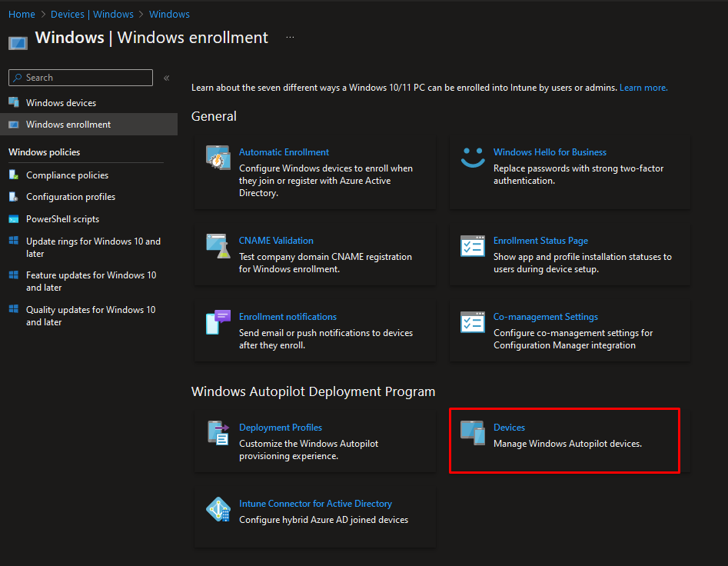This screenshot has height=566, width=728.
Task: Select Windows devices in the sidebar
Action: [88, 102]
